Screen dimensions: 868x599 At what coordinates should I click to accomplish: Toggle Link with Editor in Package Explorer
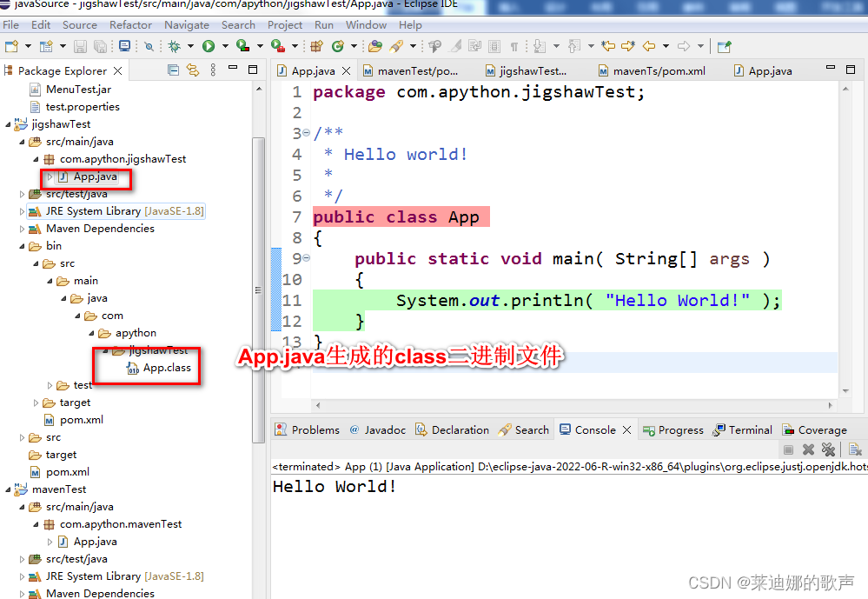pos(193,70)
